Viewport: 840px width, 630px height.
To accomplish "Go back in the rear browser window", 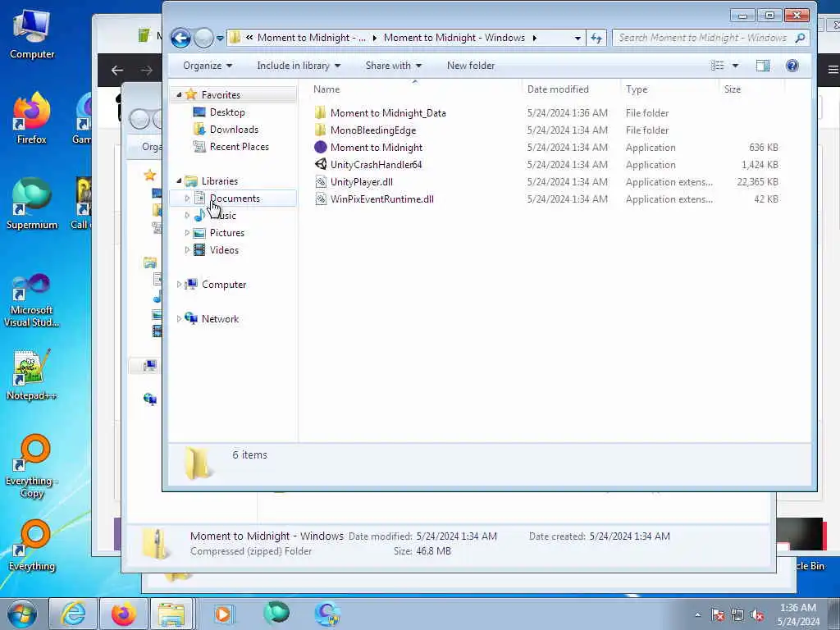I will pos(116,70).
